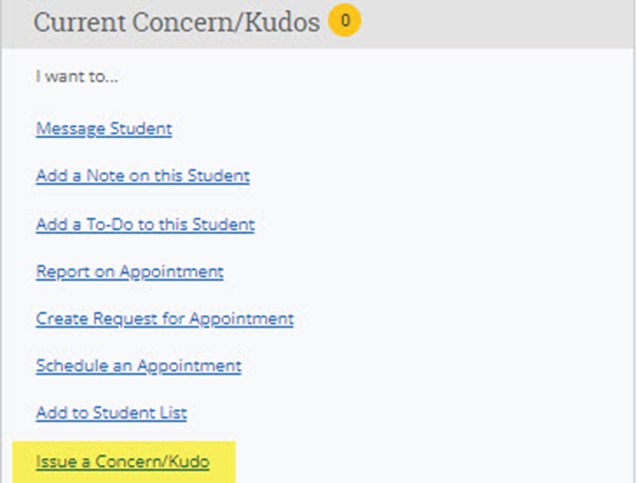Add this student to a list
Image resolution: width=637 pixels, height=483 pixels.
112,413
